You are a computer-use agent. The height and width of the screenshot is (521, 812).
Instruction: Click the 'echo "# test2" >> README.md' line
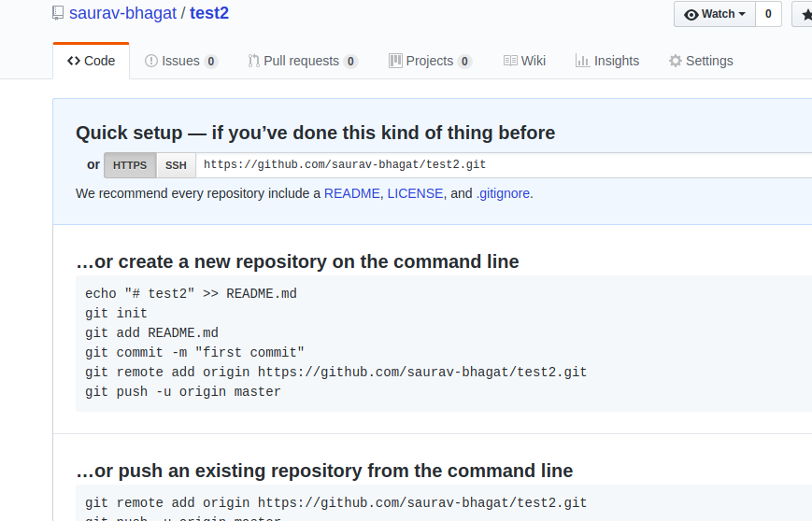(x=192, y=294)
